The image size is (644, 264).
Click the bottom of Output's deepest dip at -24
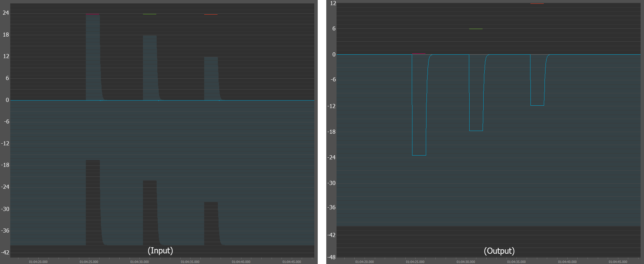point(419,155)
